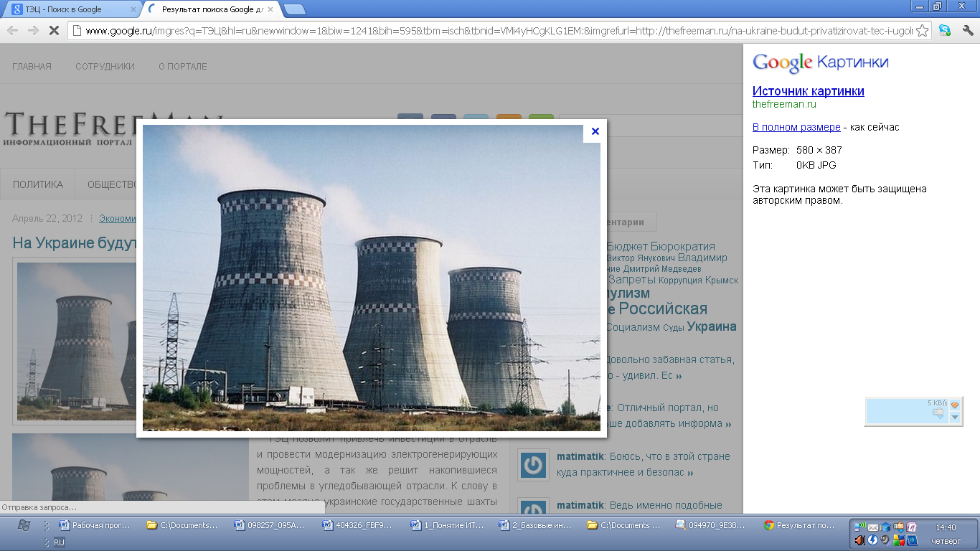980x551 pixels.
Task: Click red speaker volume tray icon
Action: point(860,540)
